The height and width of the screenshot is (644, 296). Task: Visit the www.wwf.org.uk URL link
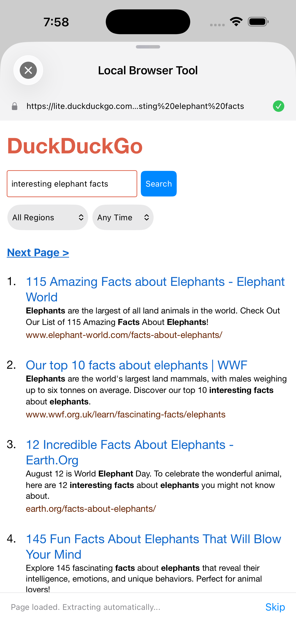pyautogui.click(x=126, y=414)
